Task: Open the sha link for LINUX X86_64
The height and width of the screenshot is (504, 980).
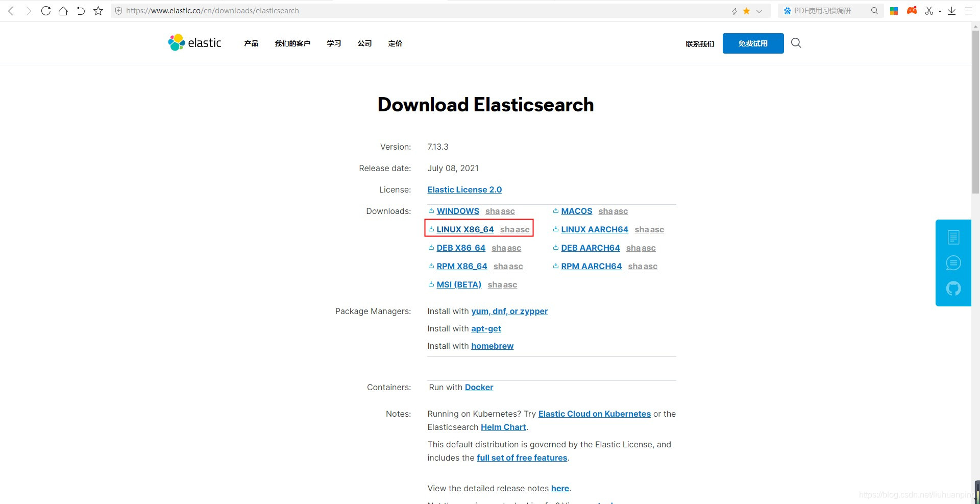Action: [507, 229]
